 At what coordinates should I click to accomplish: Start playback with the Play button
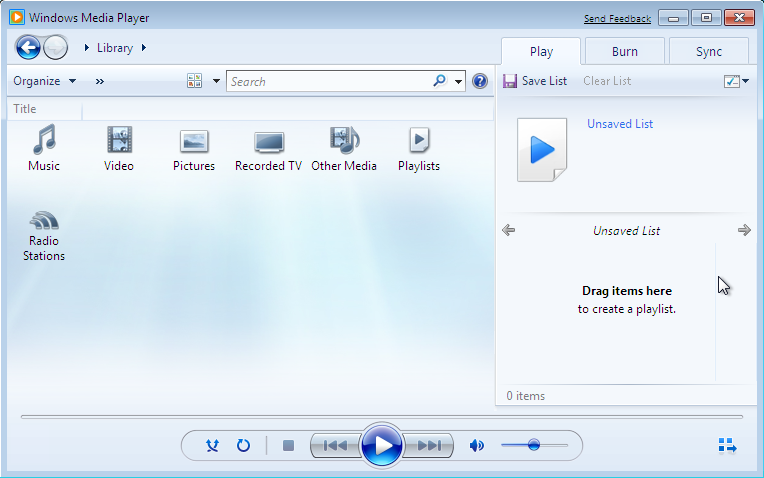pos(382,445)
